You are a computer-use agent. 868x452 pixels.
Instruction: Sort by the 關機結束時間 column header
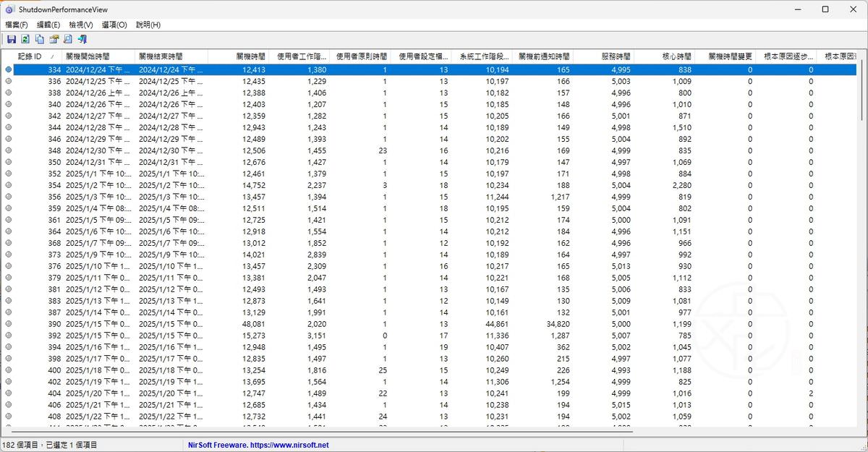171,56
